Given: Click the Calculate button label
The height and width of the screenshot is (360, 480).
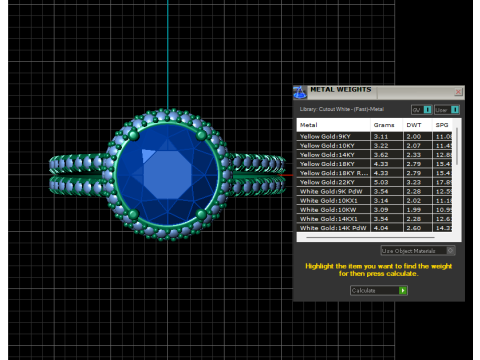Looking at the screenshot, I should point(364,291).
